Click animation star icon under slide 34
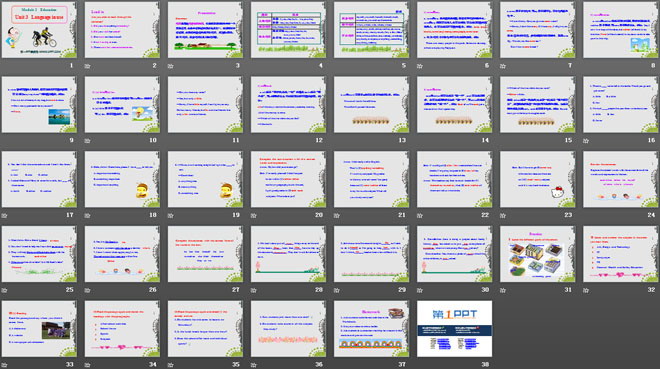This screenshot has height=369, width=660. pyautogui.click(x=88, y=365)
